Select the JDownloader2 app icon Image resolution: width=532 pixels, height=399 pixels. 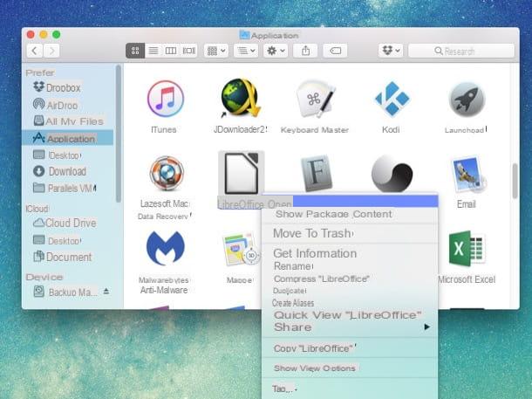coord(241,98)
